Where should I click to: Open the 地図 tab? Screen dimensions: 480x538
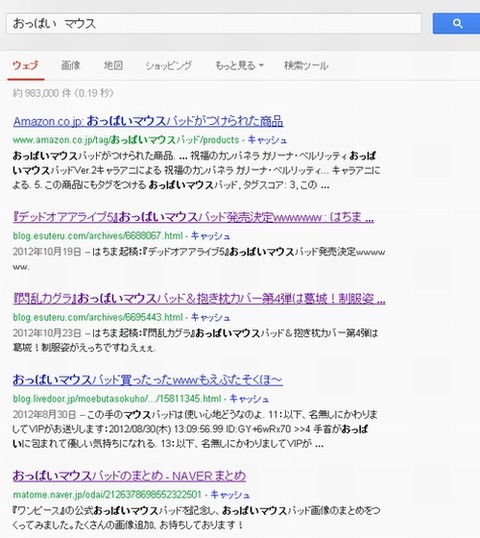[x=113, y=65]
